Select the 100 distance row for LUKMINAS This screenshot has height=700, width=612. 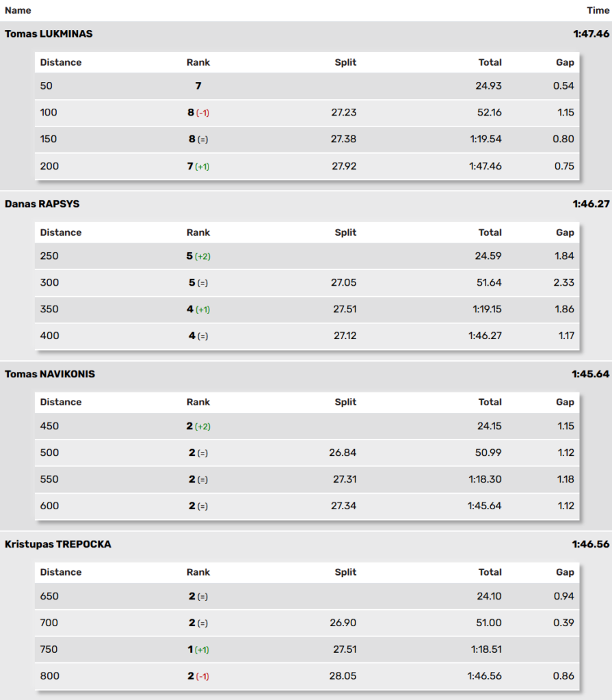tap(307, 113)
